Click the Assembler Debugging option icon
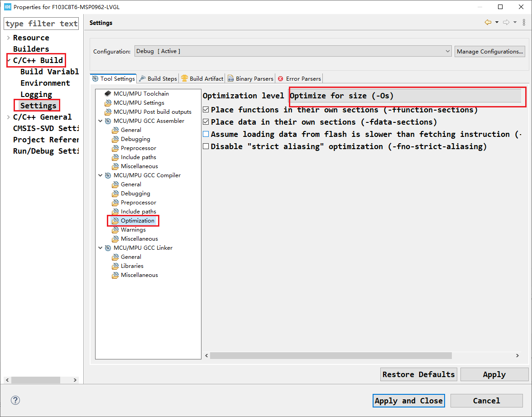Viewport: 532px width, 417px height. point(115,139)
